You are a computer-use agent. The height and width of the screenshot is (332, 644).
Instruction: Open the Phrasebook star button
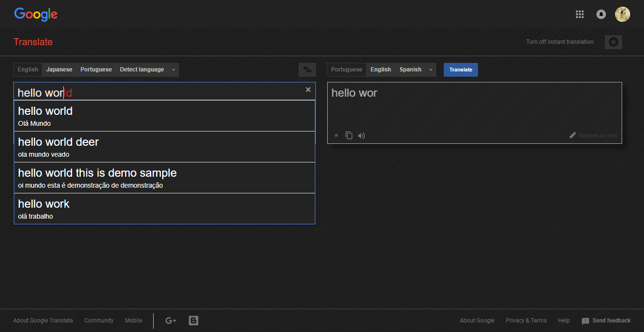pos(614,42)
